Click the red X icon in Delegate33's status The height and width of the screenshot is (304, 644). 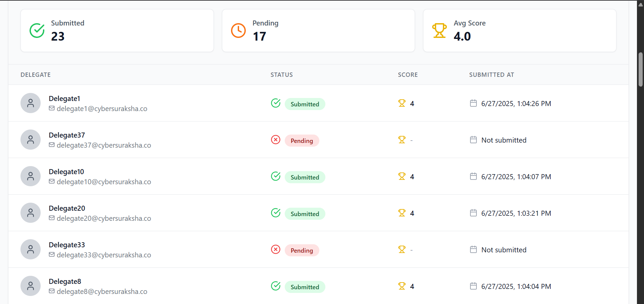click(276, 249)
